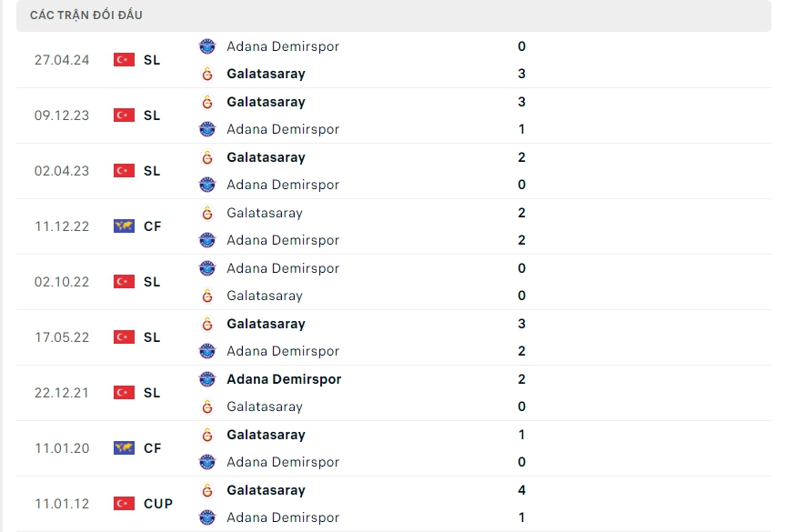
Task: Open Adana Demirspor link in 22.12.21 match
Action: pos(284,379)
